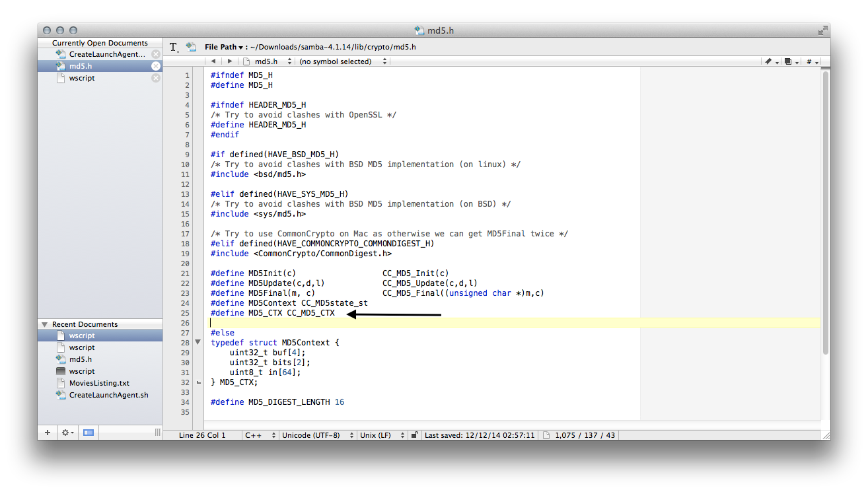
Task: Click 'CC_MD5_Final((unsigned char *)m,c)' on line 23
Action: click(x=463, y=293)
